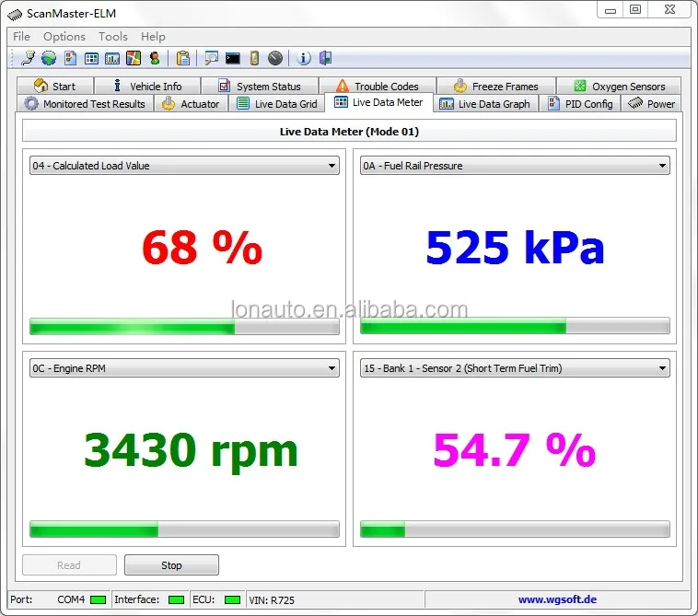
Task: Open the www.wgsoft.de link
Action: [x=557, y=599]
